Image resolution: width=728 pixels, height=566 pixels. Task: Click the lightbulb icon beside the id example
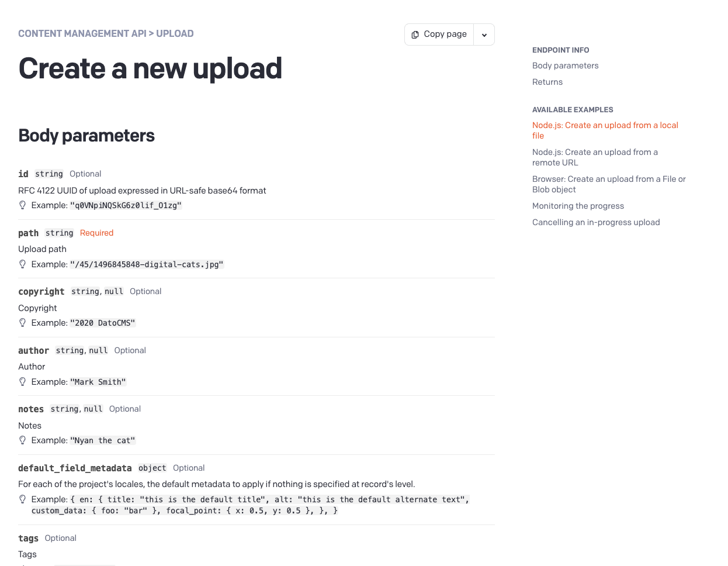click(23, 205)
